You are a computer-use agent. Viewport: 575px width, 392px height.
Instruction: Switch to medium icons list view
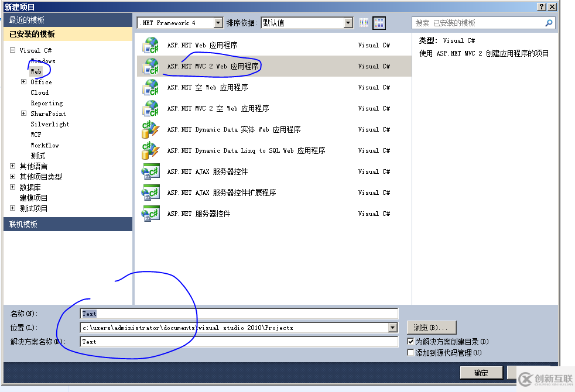(x=379, y=23)
